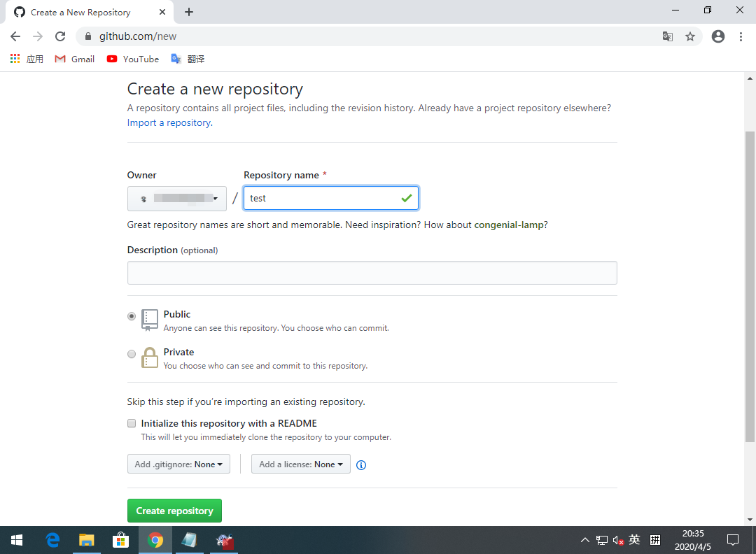Show hidden system tray icons
The image size is (756, 554).
pos(584,540)
